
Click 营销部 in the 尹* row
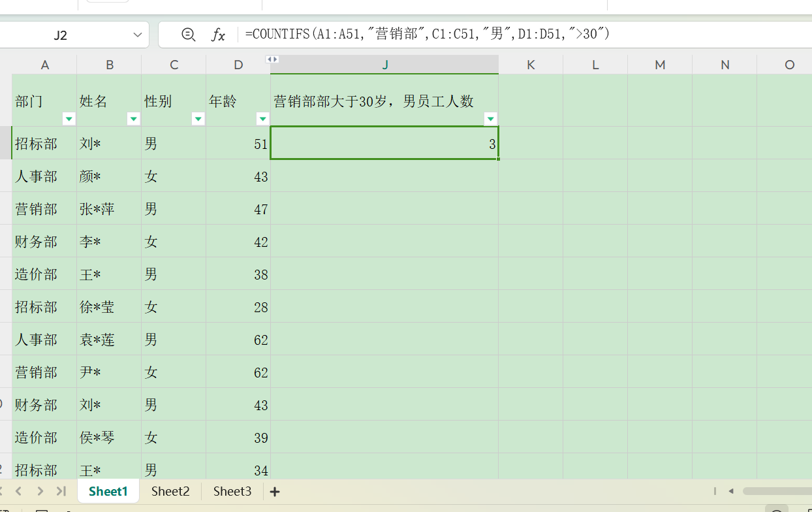(x=44, y=372)
